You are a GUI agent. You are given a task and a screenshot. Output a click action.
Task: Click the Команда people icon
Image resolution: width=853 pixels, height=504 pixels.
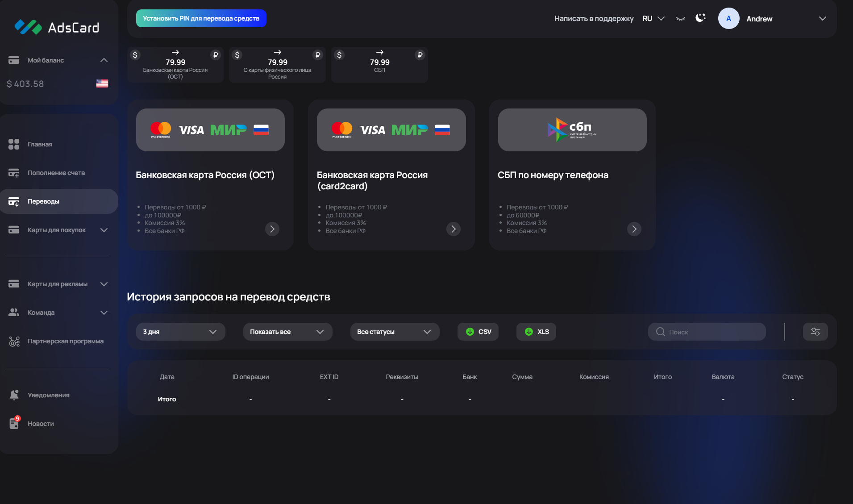click(x=14, y=312)
